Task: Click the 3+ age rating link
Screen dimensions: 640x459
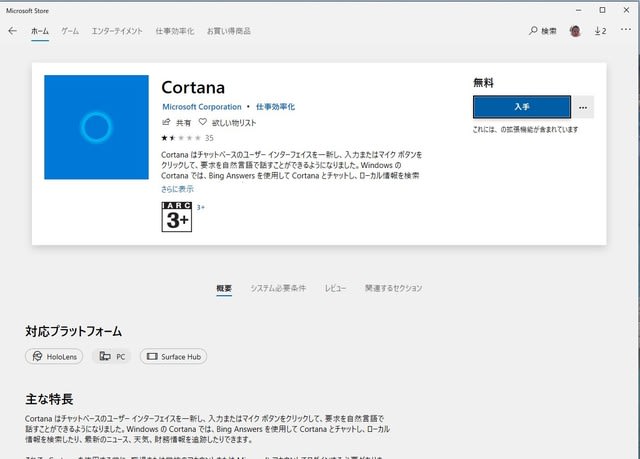Action: click(x=200, y=207)
